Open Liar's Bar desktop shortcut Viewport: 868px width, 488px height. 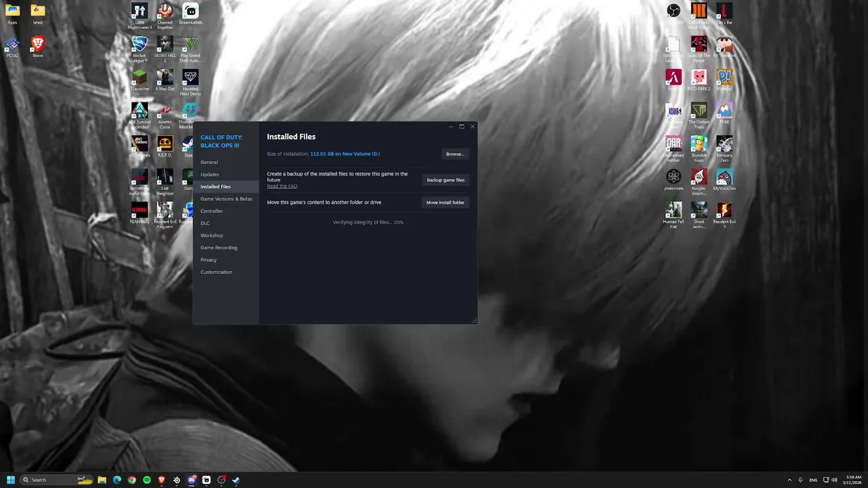724,14
